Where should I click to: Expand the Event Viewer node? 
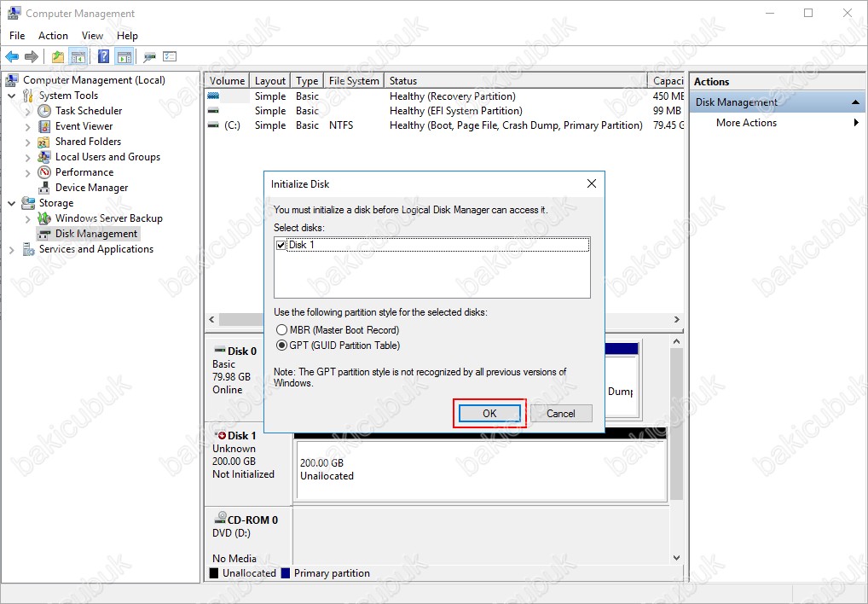[x=27, y=127]
